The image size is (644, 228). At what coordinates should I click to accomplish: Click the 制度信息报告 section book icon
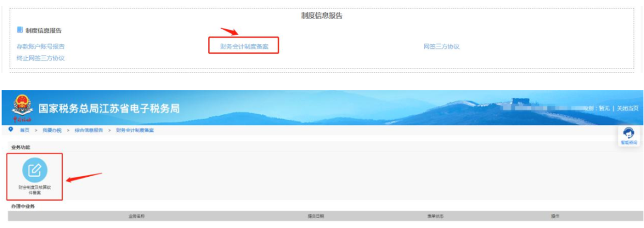click(20, 30)
